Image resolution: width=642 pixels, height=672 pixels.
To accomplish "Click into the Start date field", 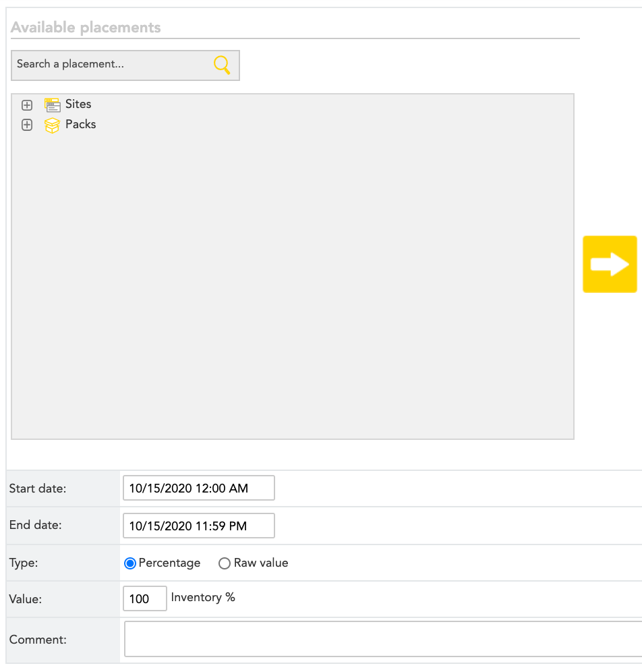I will pos(198,488).
